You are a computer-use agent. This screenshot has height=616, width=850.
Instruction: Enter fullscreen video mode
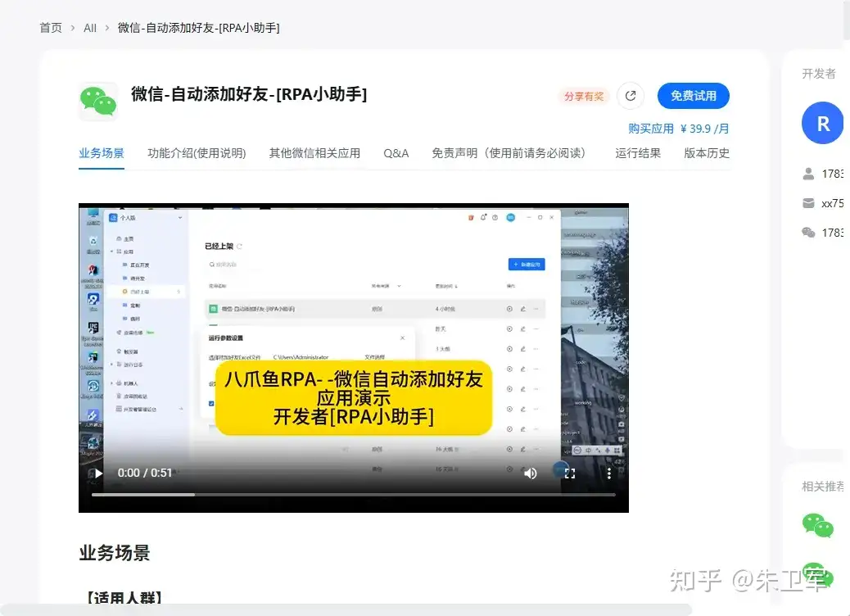point(570,473)
